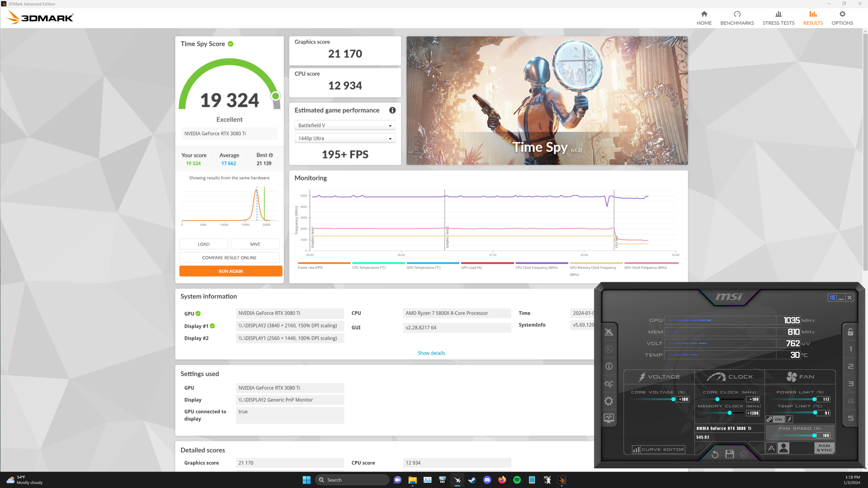Screen dimensions: 868x488
Task: Click the OC Scanner icon
Action: click(609, 384)
